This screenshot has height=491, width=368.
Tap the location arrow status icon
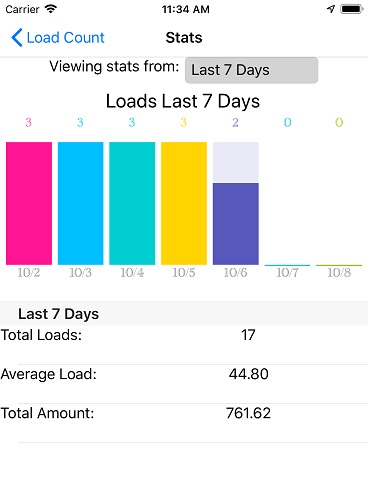(331, 9)
